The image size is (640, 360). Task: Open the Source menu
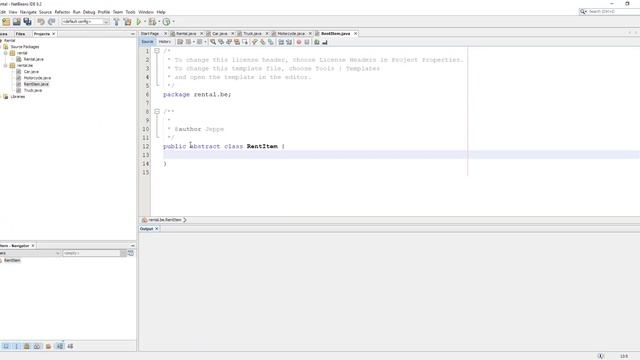pyautogui.click(x=45, y=12)
